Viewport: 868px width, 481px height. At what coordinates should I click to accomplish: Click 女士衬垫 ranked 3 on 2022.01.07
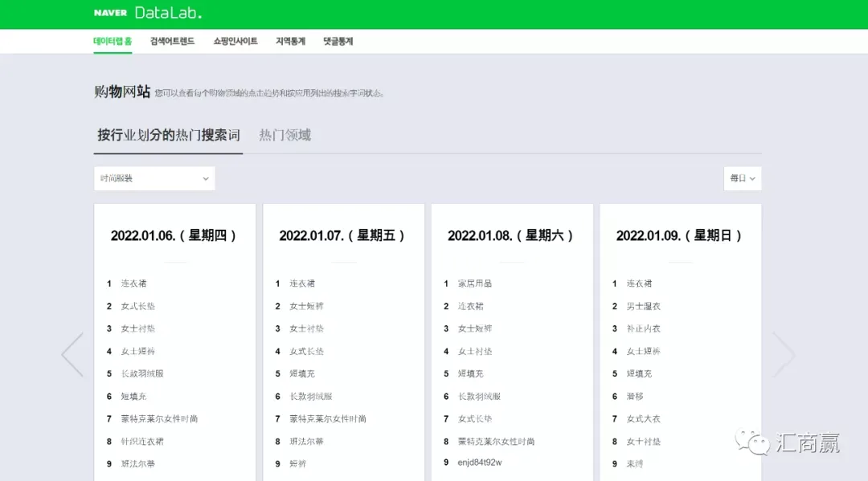click(x=307, y=329)
